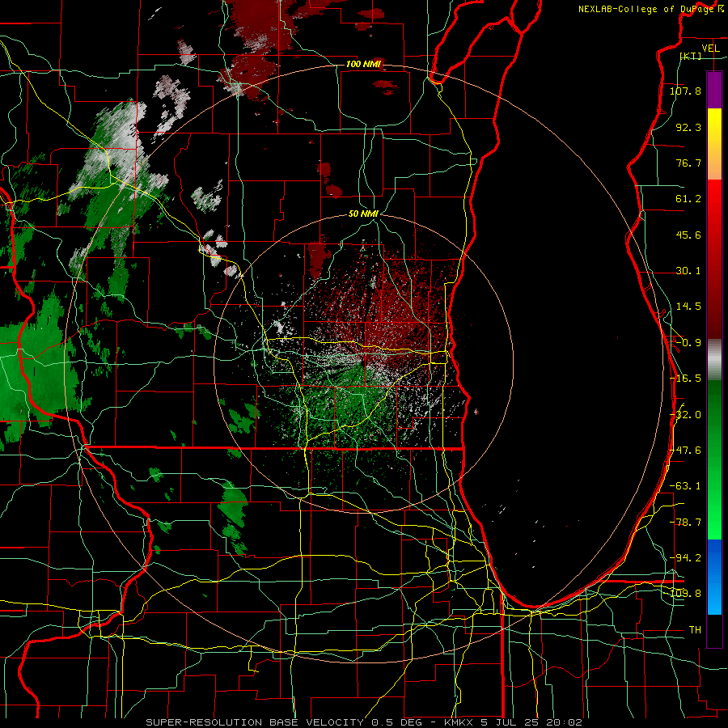Click the -16.5 value on velocity scale
728x728 pixels.
[x=685, y=379]
